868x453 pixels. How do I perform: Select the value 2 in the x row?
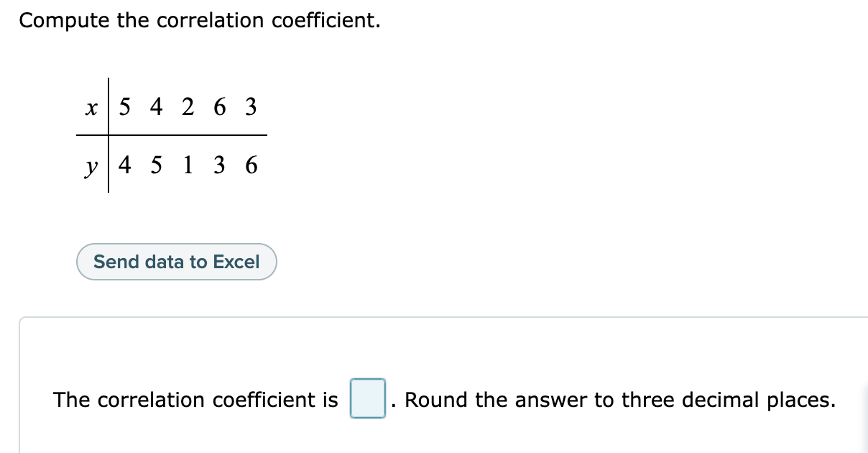(x=188, y=107)
